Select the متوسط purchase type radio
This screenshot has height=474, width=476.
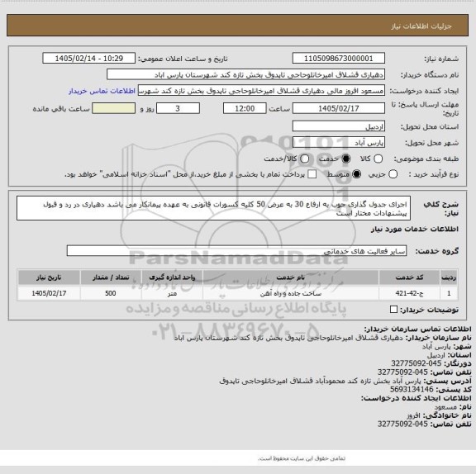[356, 174]
